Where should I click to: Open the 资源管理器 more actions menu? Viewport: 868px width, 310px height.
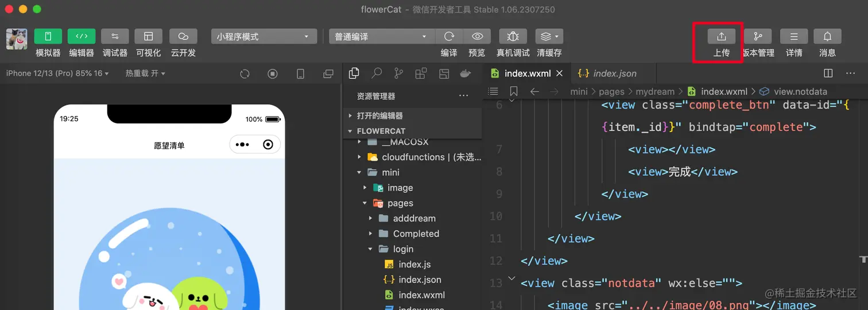pos(463,96)
